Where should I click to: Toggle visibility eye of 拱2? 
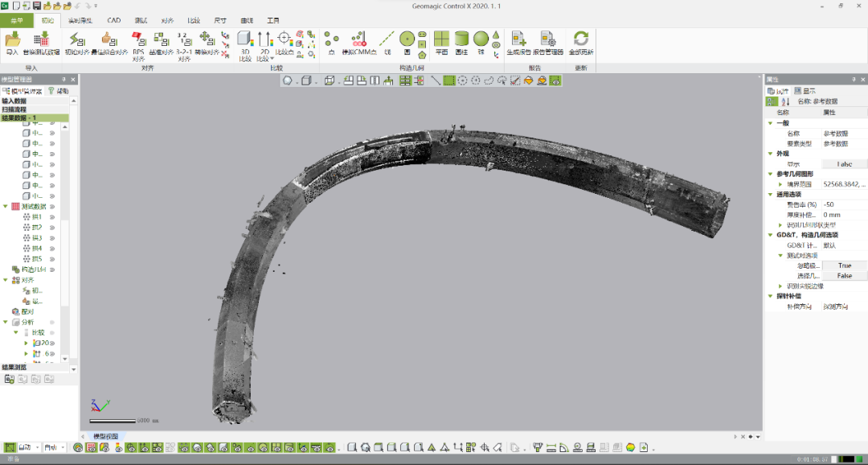tap(52, 228)
